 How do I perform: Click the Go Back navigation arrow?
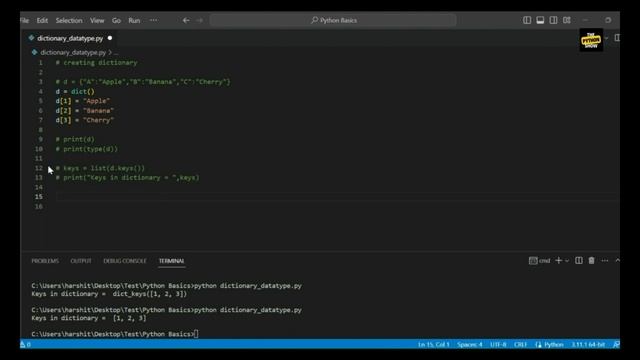(186, 20)
